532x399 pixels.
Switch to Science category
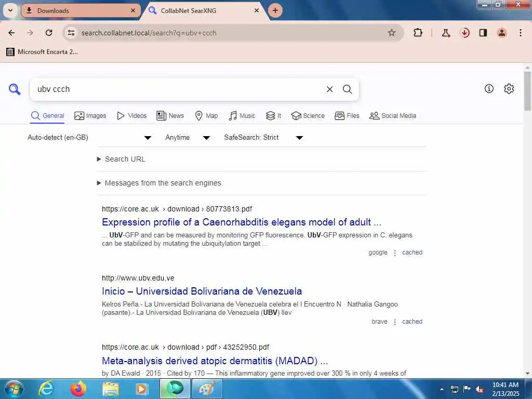tap(308, 116)
